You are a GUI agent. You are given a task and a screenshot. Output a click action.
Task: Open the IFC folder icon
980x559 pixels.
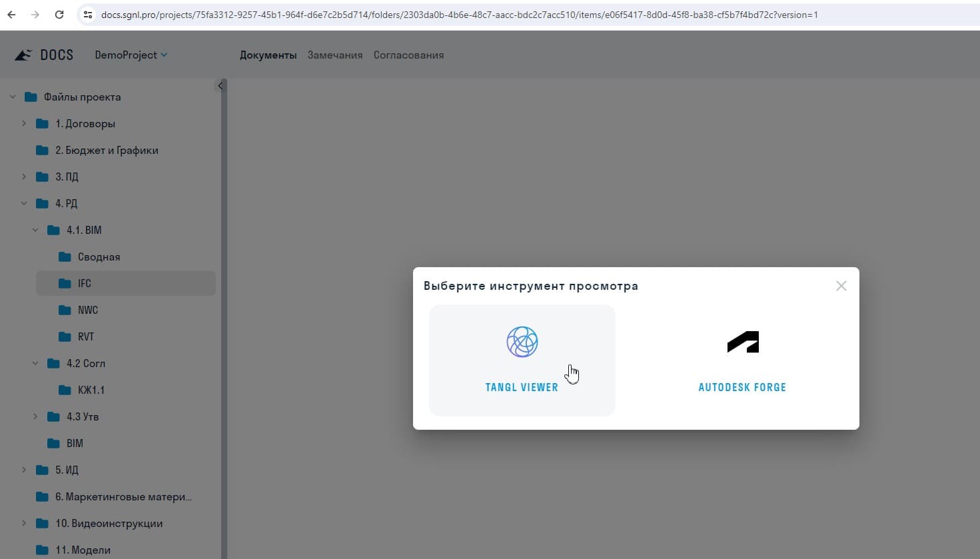63,282
